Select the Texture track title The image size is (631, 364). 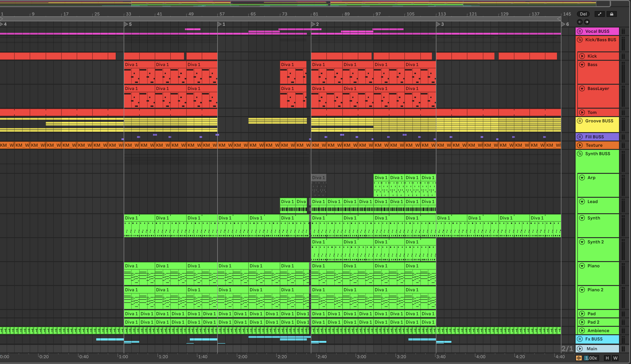(x=594, y=145)
